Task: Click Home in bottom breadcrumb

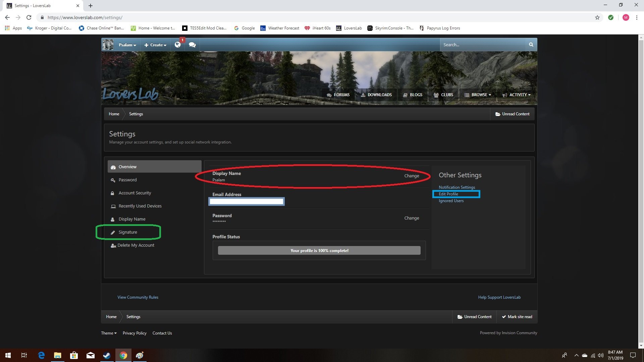Action: [x=111, y=317]
